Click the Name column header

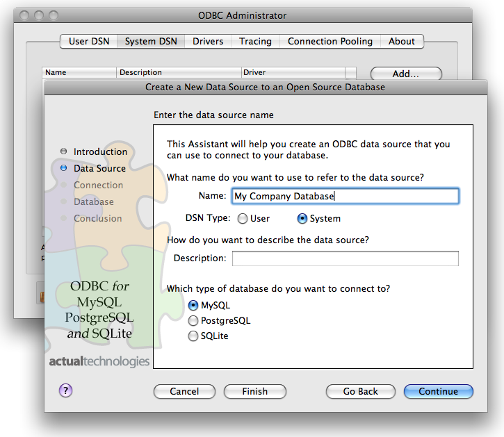tap(79, 72)
